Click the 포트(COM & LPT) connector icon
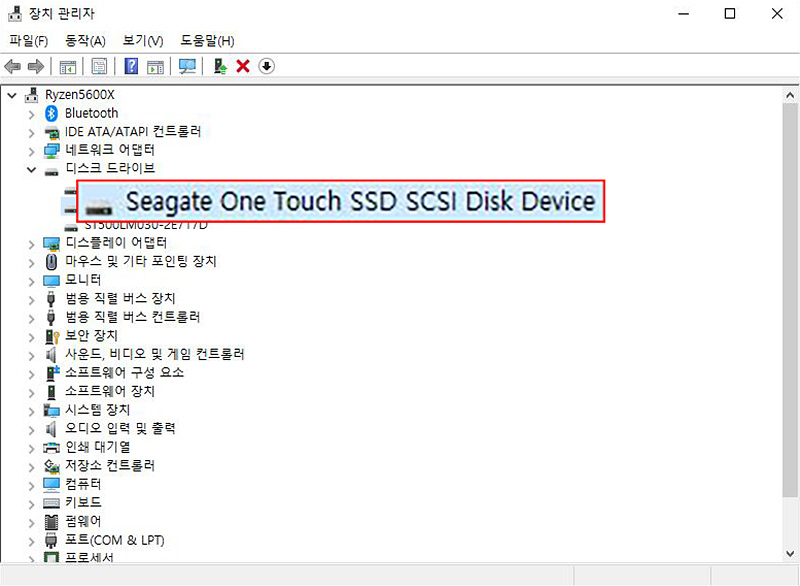 (x=51, y=540)
